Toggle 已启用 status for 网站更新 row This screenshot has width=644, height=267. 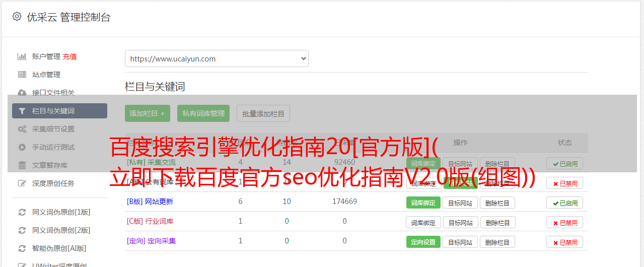point(564,203)
